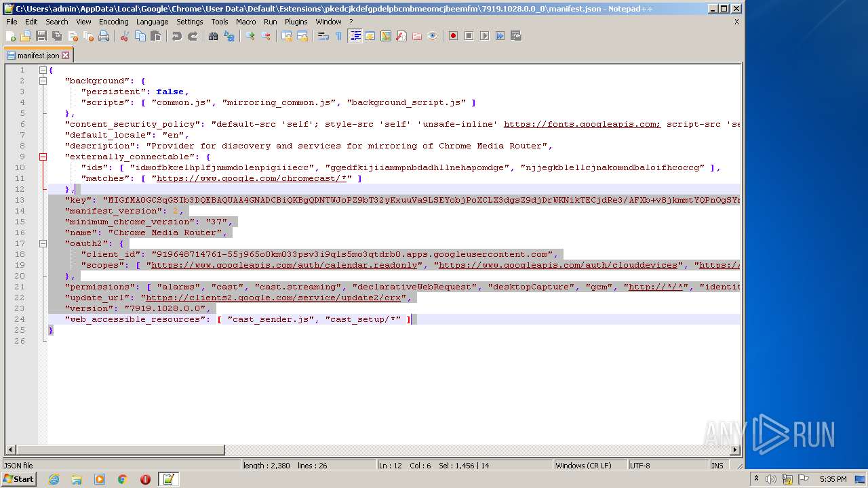868x488 pixels.
Task: Toggle synchronize vertical scrolling
Action: [287, 36]
